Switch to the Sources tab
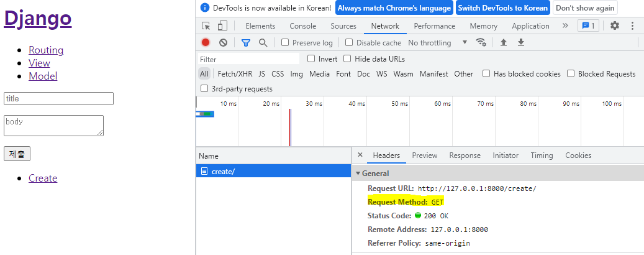Viewport: 644px width, 255px height. [x=343, y=26]
